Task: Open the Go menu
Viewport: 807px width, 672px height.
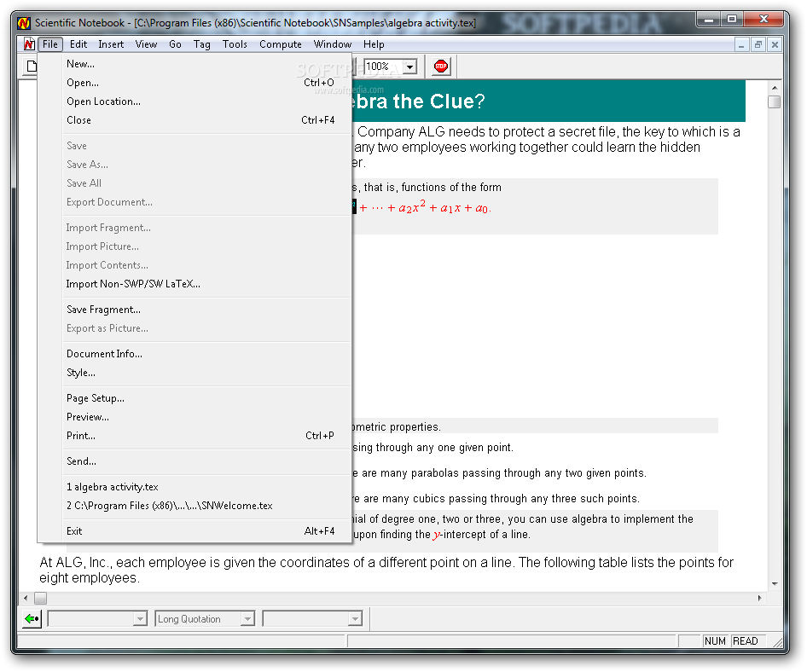Action: (175, 44)
